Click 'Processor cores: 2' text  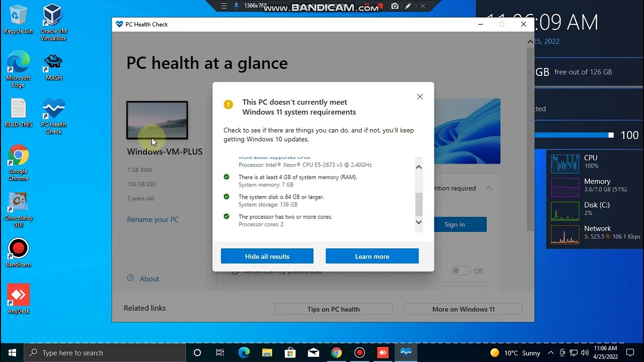point(261,224)
